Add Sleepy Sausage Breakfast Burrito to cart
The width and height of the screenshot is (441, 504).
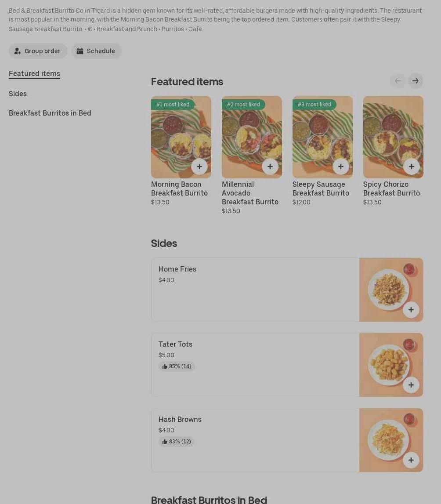click(x=340, y=167)
